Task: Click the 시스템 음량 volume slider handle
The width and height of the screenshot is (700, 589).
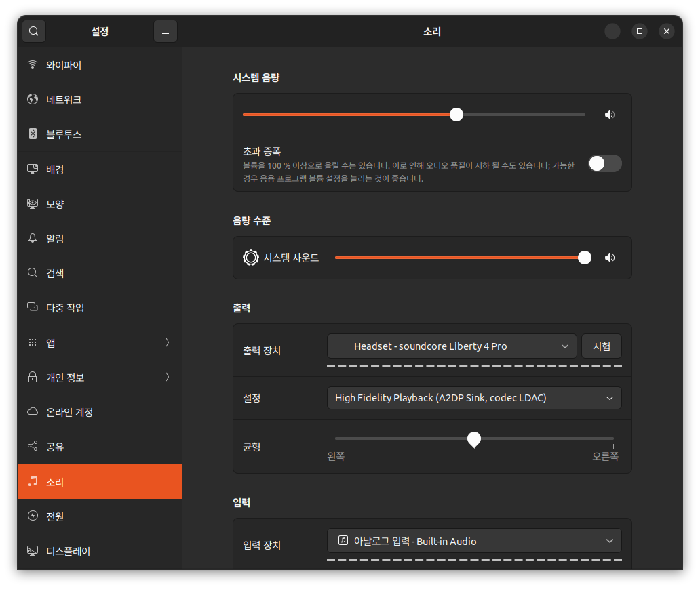Action: (x=456, y=115)
